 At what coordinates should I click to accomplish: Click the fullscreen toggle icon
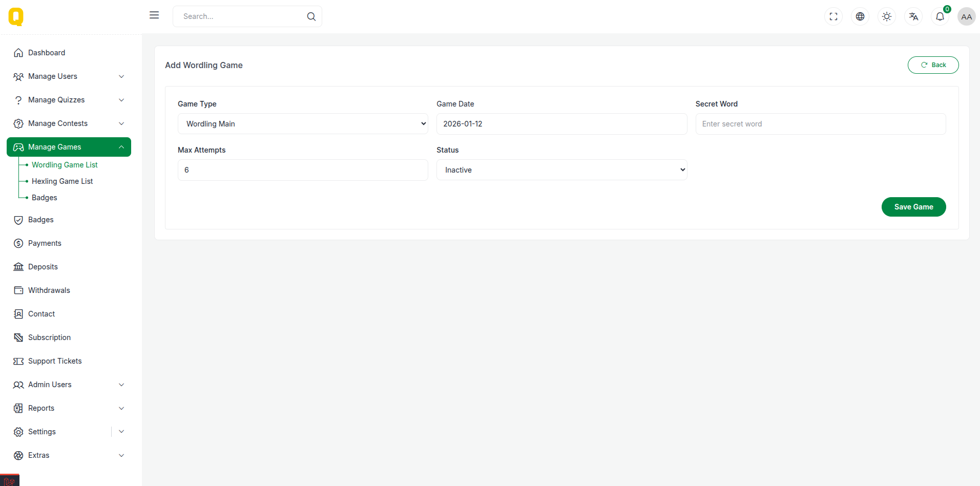click(x=833, y=16)
